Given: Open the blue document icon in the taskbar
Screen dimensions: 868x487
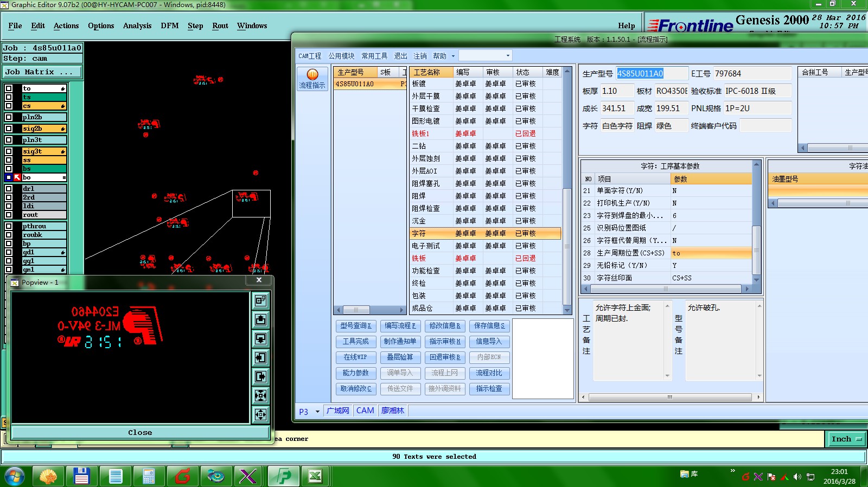Looking at the screenshot, I should 115,477.
